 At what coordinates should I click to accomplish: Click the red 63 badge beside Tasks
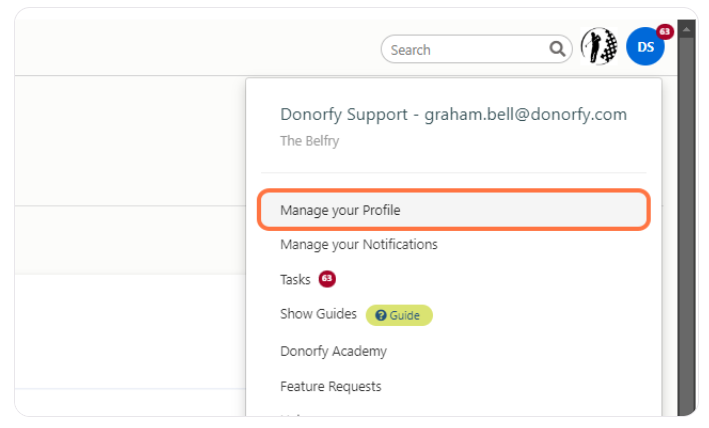pos(327,279)
